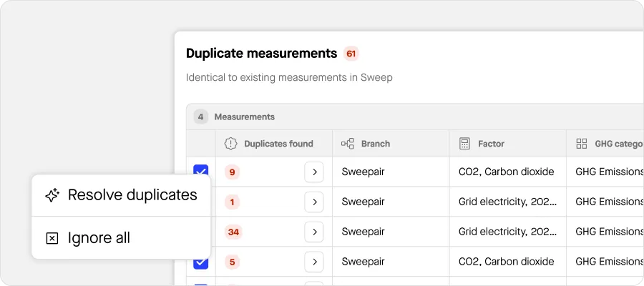644x286 pixels.
Task: Click the Grid electricity cell in 34 duplicates row
Action: [507, 232]
